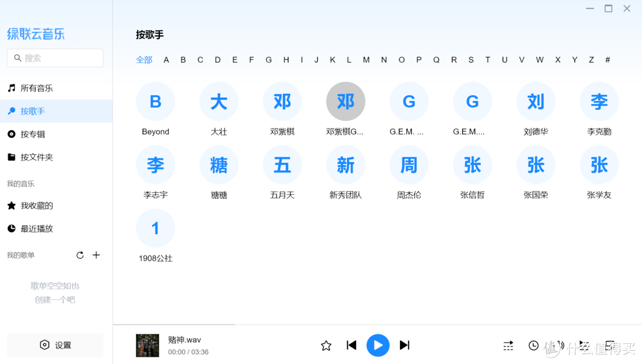The height and width of the screenshot is (364, 642).
Task: Select 按专辑 in sidebar
Action: pyautogui.click(x=56, y=134)
